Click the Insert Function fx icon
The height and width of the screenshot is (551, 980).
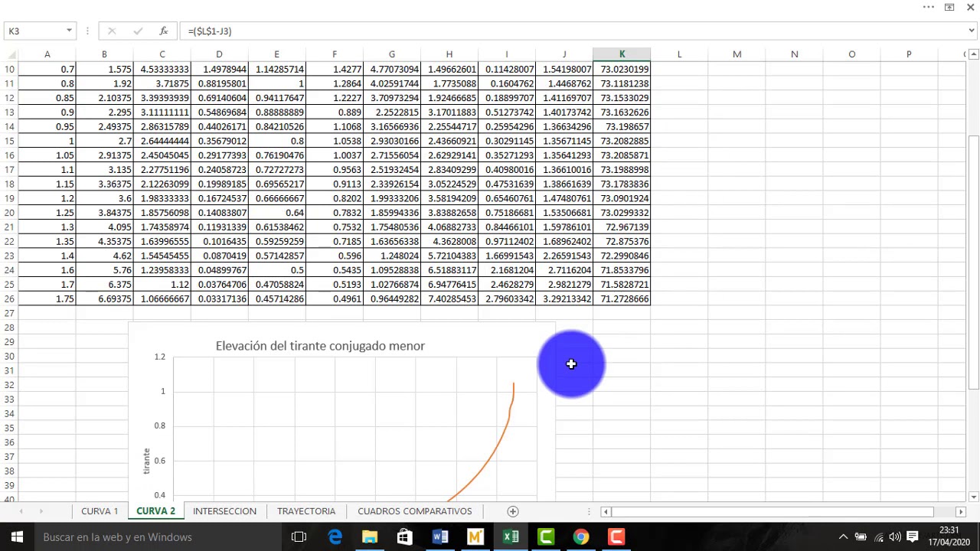(x=163, y=31)
